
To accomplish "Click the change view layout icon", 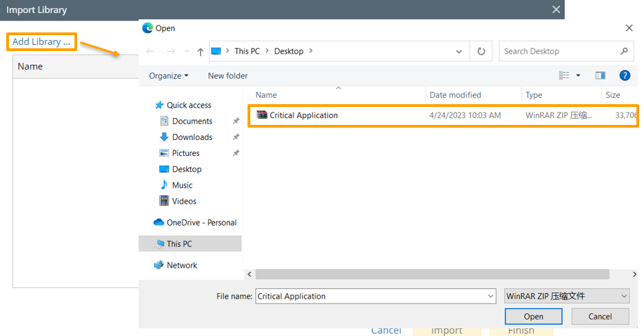I will point(565,75).
